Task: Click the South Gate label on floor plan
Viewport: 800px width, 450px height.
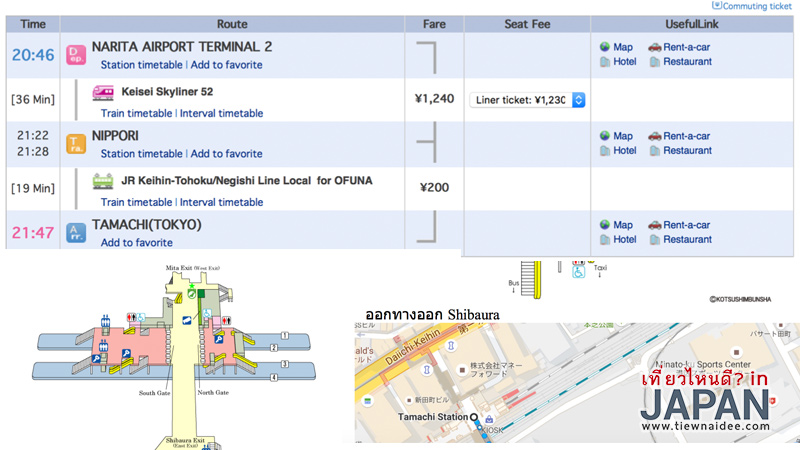Action: (154, 393)
